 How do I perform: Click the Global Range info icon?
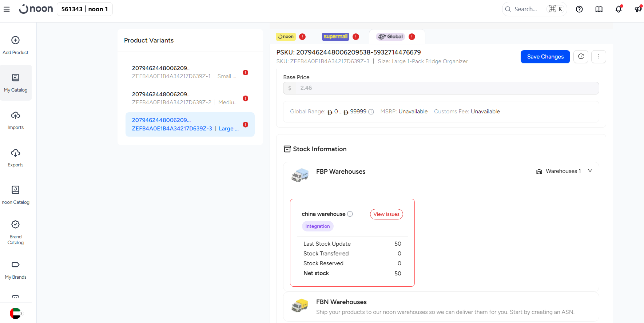371,112
